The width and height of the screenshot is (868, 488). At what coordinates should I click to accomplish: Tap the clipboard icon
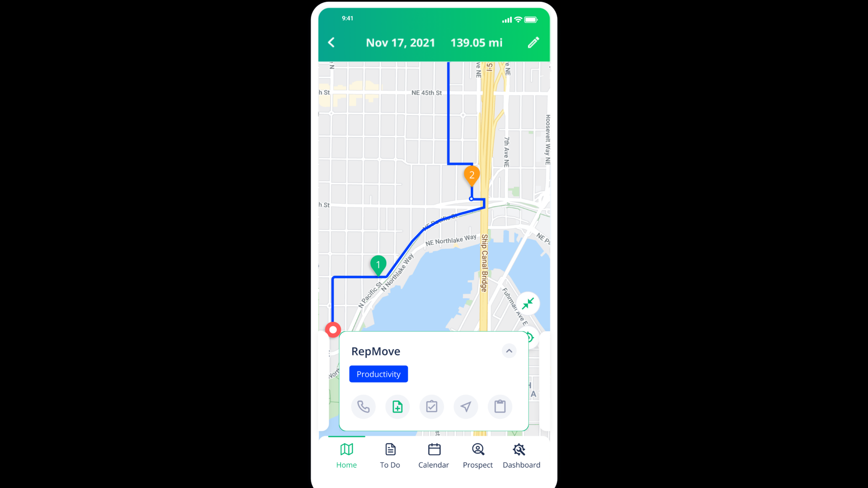coord(501,407)
